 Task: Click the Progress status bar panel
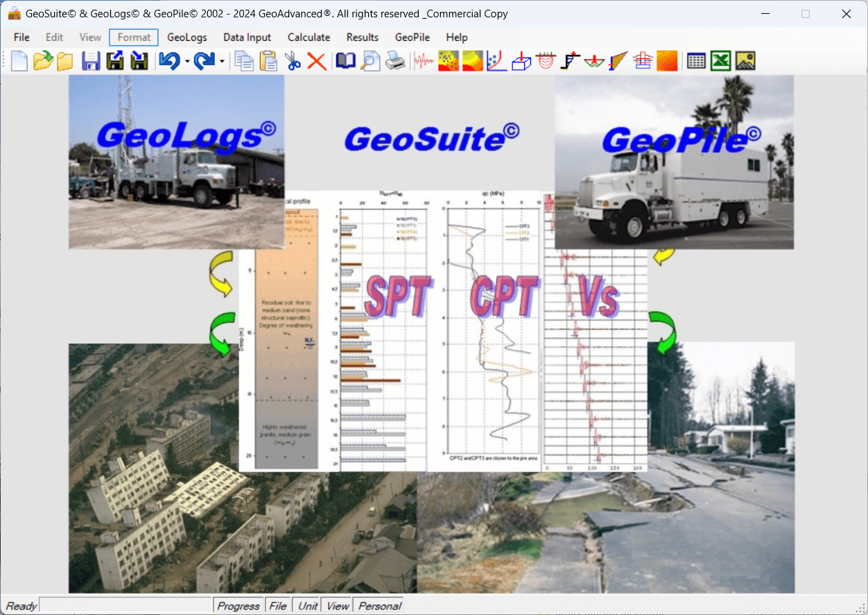[x=238, y=605]
